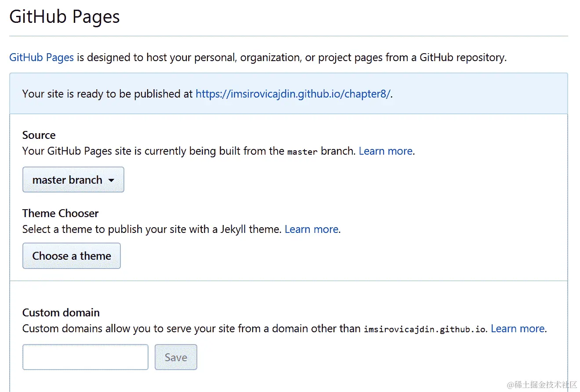Click the 'Your site is ready' notice text
The width and height of the screenshot is (580, 392).
coord(108,94)
